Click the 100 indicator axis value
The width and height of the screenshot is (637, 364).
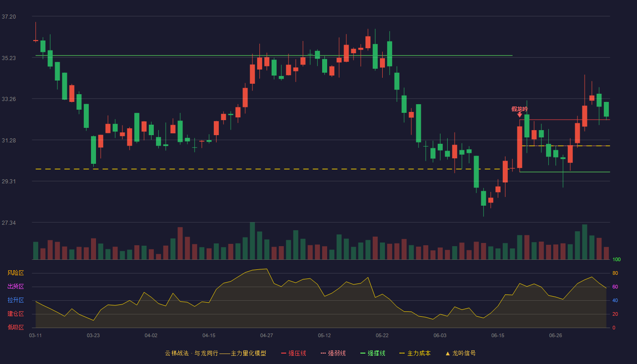click(x=616, y=260)
